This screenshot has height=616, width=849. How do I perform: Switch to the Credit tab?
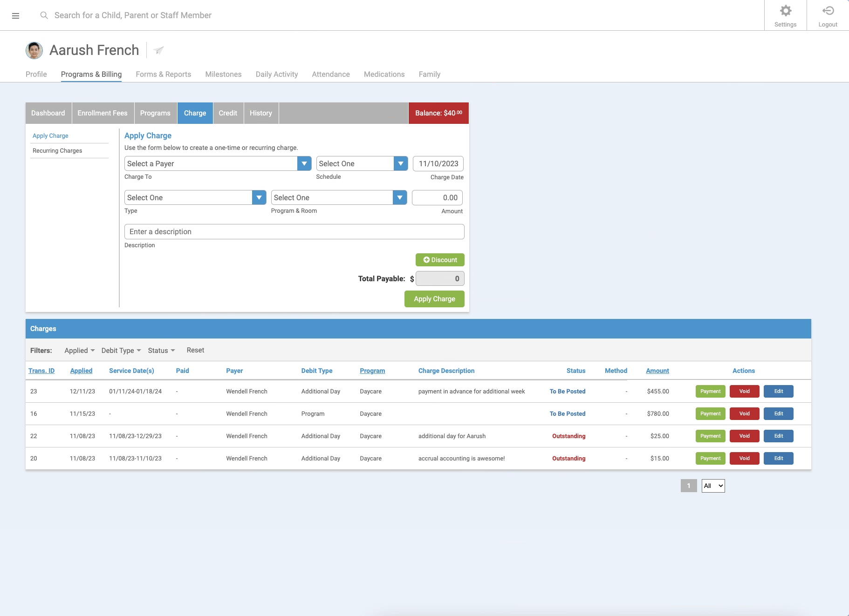coord(228,113)
